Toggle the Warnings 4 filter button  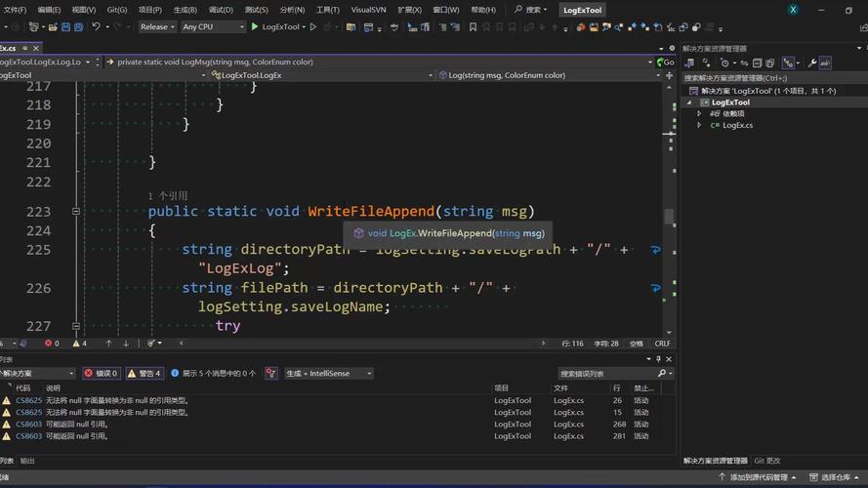coord(145,374)
